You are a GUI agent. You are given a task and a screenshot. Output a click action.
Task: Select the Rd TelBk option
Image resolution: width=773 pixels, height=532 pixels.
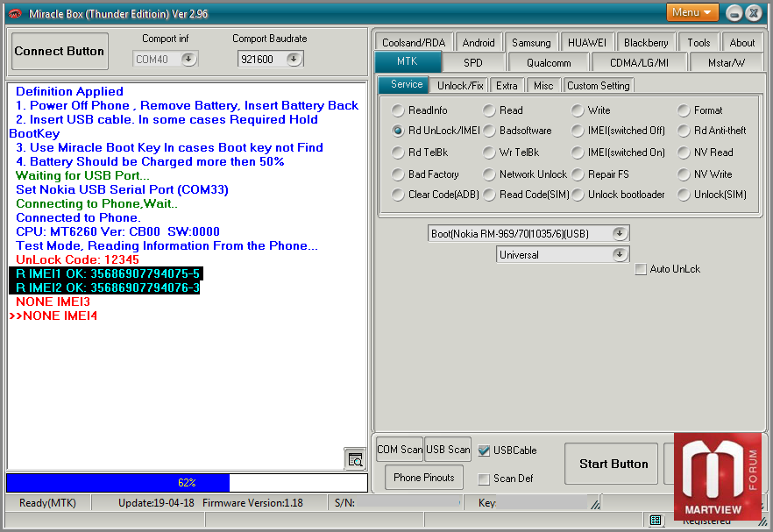click(x=398, y=153)
